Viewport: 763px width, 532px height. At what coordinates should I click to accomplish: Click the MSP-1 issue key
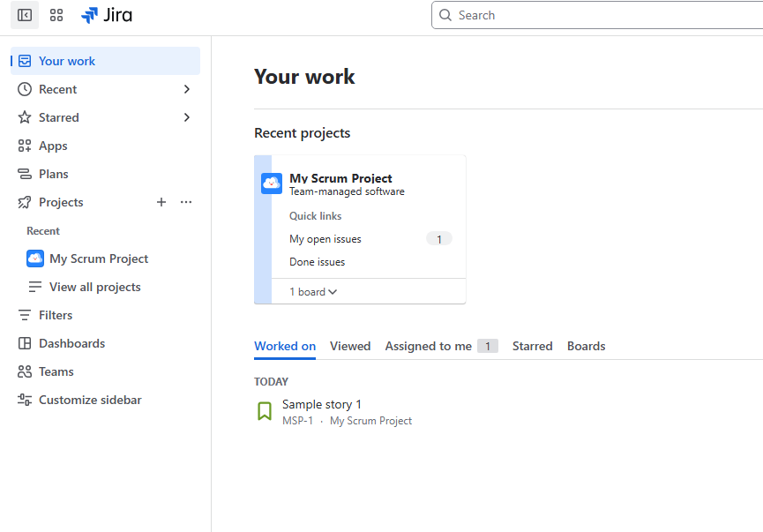tap(297, 421)
